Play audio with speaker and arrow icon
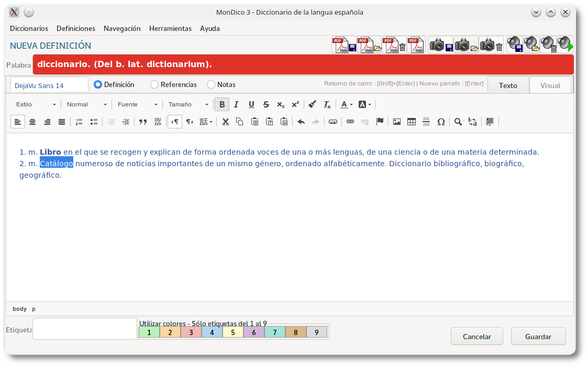Screen dimensions: 588x367 click(x=565, y=45)
